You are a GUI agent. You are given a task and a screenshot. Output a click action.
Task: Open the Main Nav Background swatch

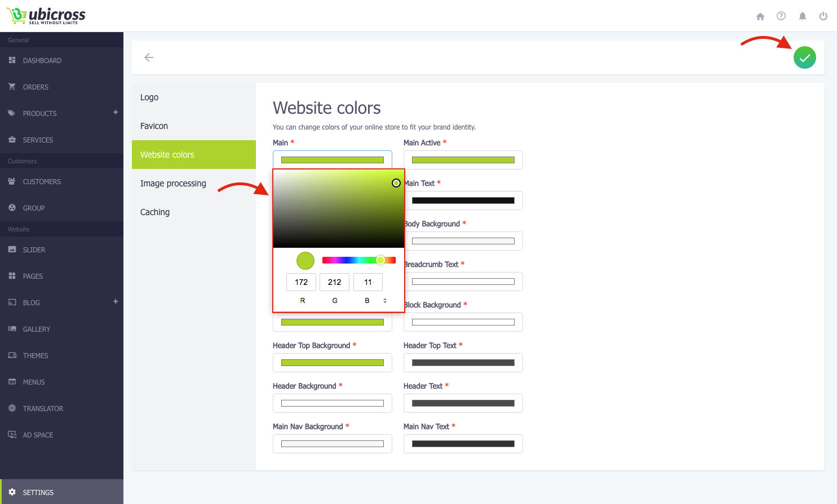tap(333, 444)
